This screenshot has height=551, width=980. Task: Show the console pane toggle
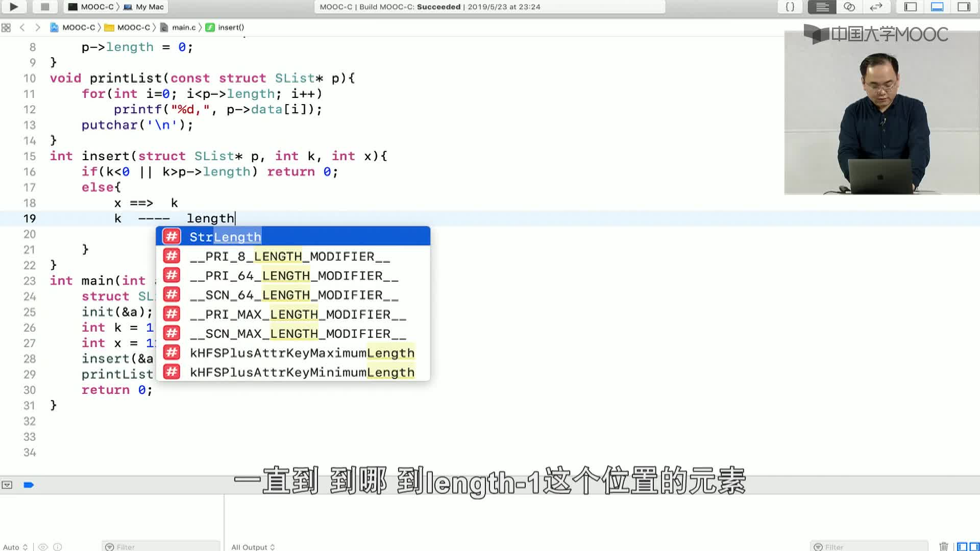[x=974, y=547]
